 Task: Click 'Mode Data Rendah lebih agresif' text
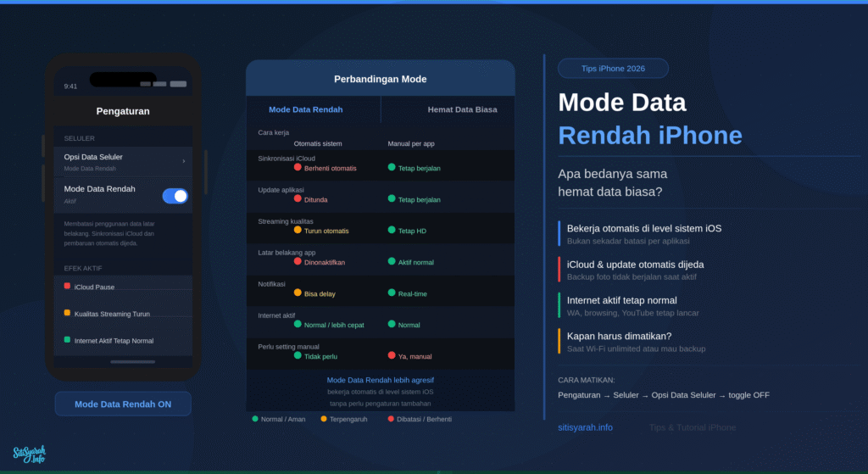pyautogui.click(x=381, y=381)
